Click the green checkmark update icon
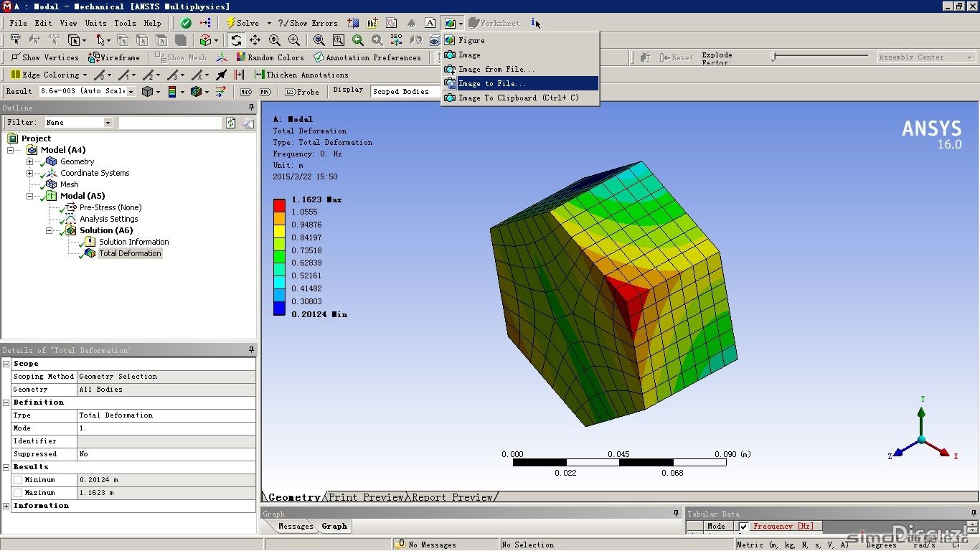Image resolution: width=980 pixels, height=551 pixels. coord(186,23)
